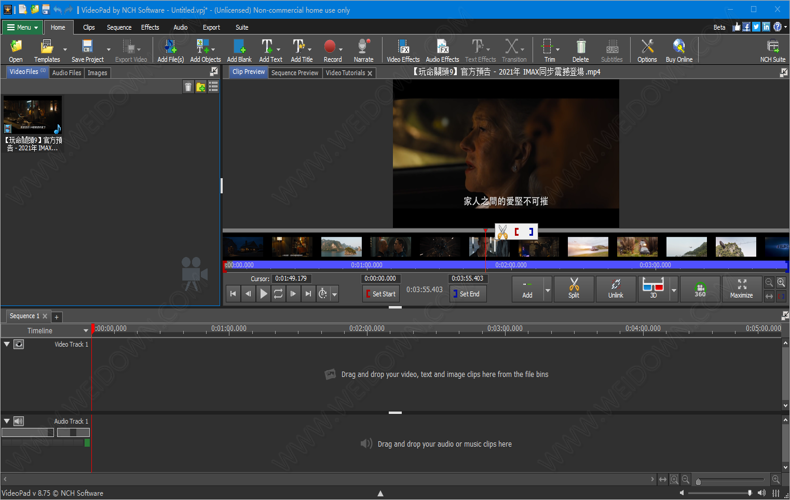Open the playback speed dropdown arrow
The height and width of the screenshot is (500, 790).
coord(335,294)
